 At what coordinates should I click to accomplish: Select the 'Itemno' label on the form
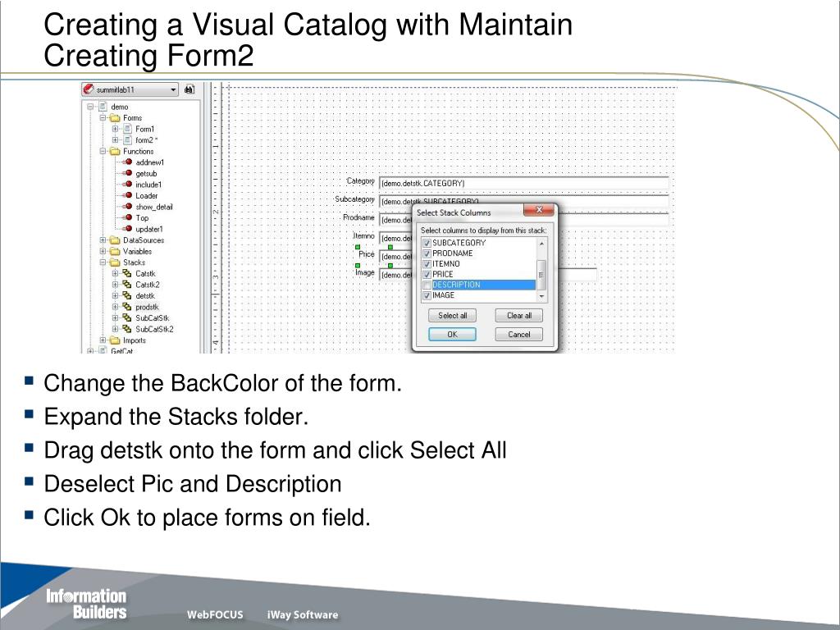363,235
